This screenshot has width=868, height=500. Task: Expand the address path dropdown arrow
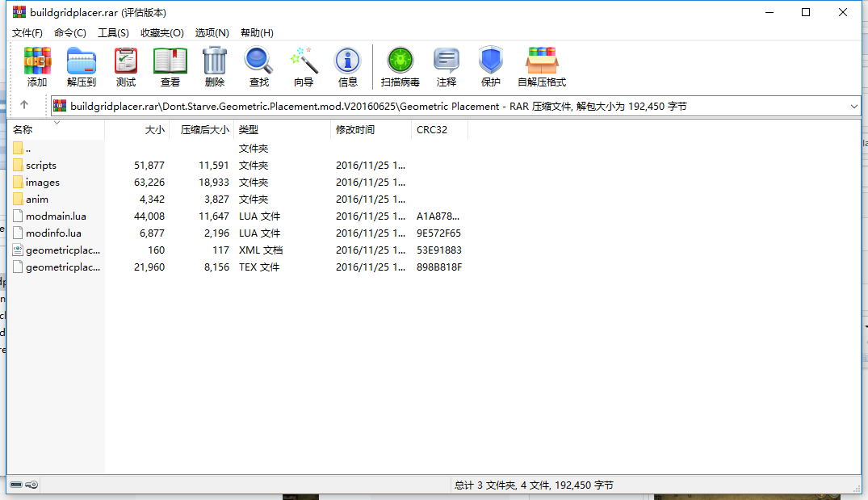pyautogui.click(x=853, y=107)
